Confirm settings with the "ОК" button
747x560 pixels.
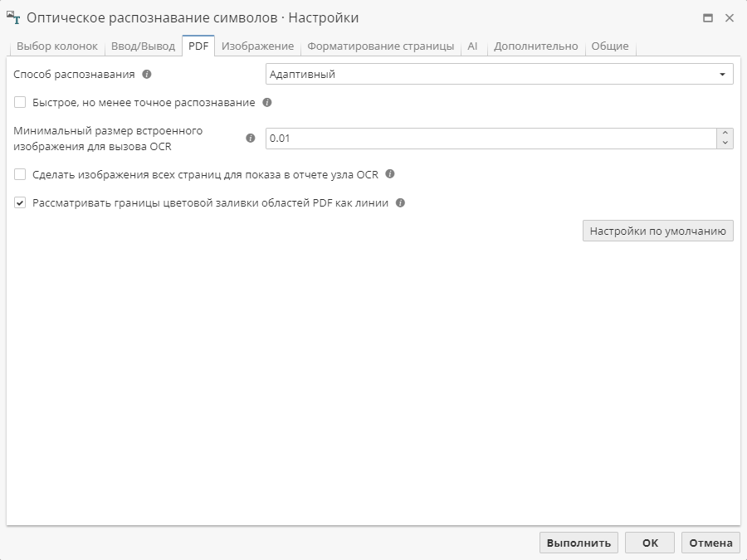[650, 542]
